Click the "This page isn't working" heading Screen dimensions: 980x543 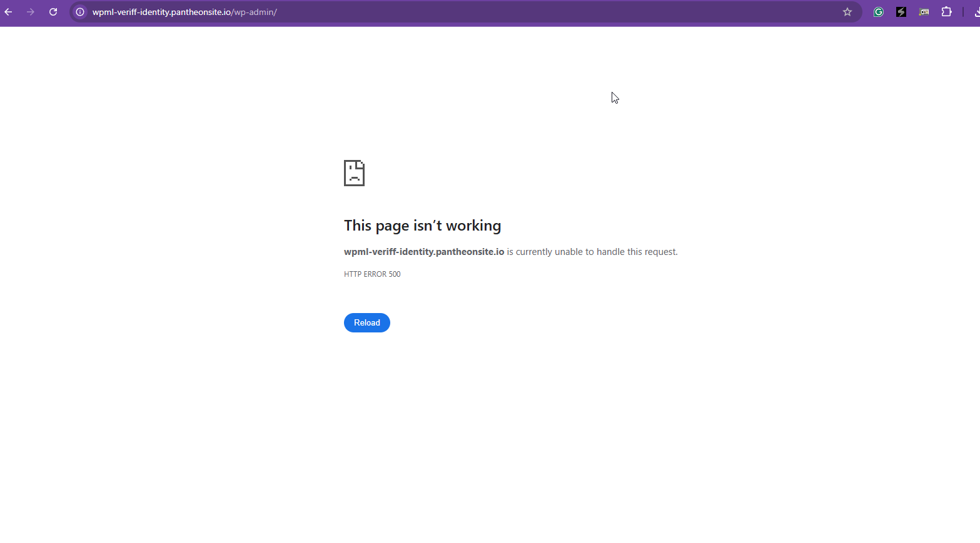point(423,226)
